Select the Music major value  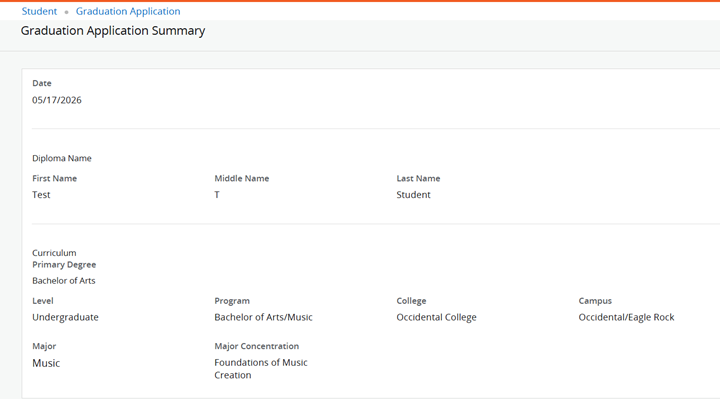point(46,363)
